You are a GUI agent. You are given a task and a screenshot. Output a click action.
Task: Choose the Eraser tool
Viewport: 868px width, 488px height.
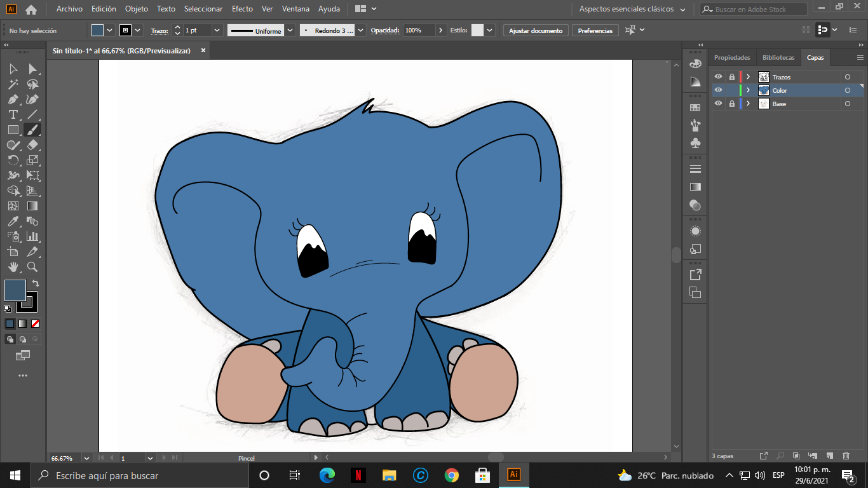(32, 145)
